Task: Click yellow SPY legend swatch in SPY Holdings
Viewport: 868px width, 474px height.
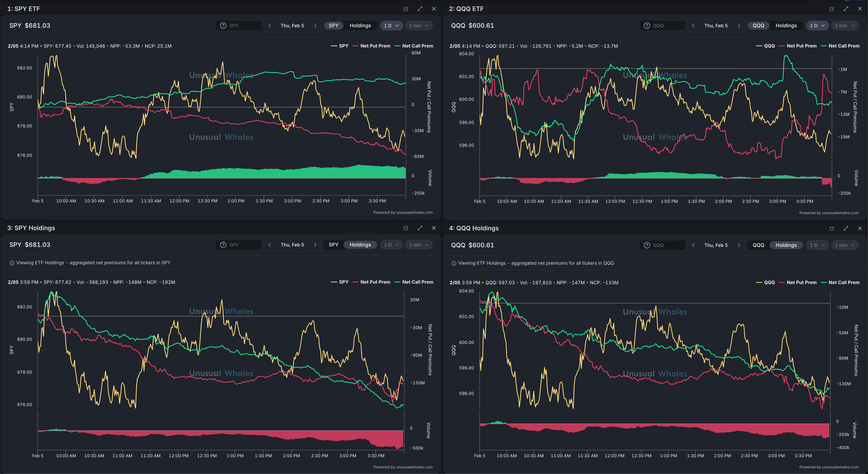Action: click(x=334, y=282)
